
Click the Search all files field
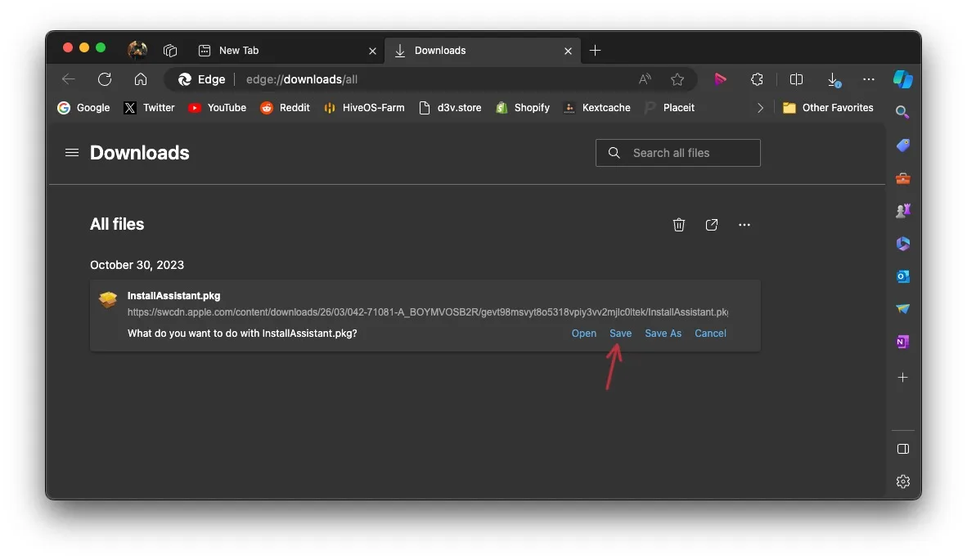[677, 153]
